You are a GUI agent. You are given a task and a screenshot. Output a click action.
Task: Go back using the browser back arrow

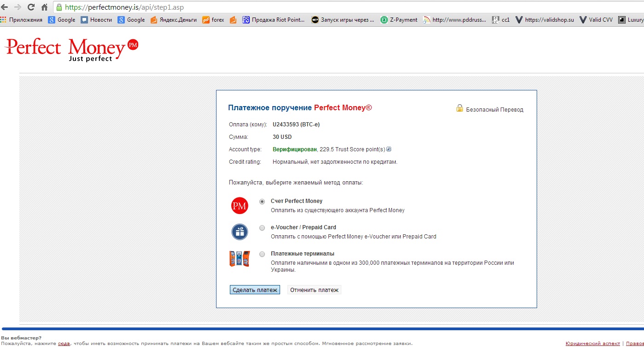pos(6,7)
